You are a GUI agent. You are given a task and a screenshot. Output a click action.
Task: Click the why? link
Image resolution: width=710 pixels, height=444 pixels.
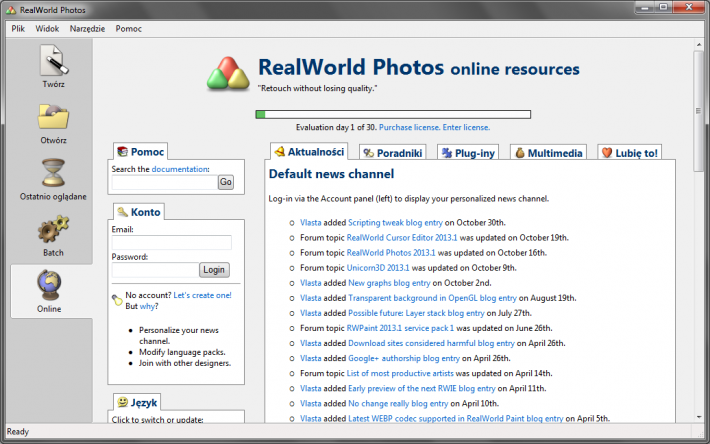pyautogui.click(x=149, y=306)
